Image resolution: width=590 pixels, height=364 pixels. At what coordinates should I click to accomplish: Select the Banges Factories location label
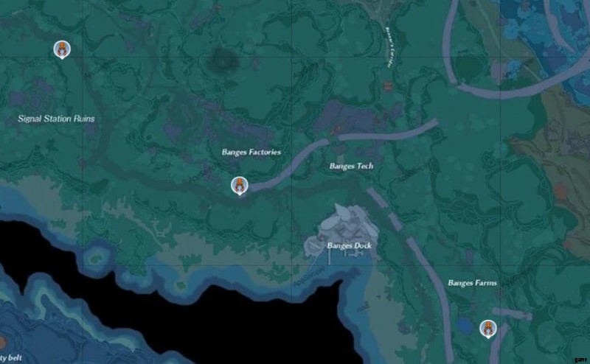pyautogui.click(x=251, y=152)
